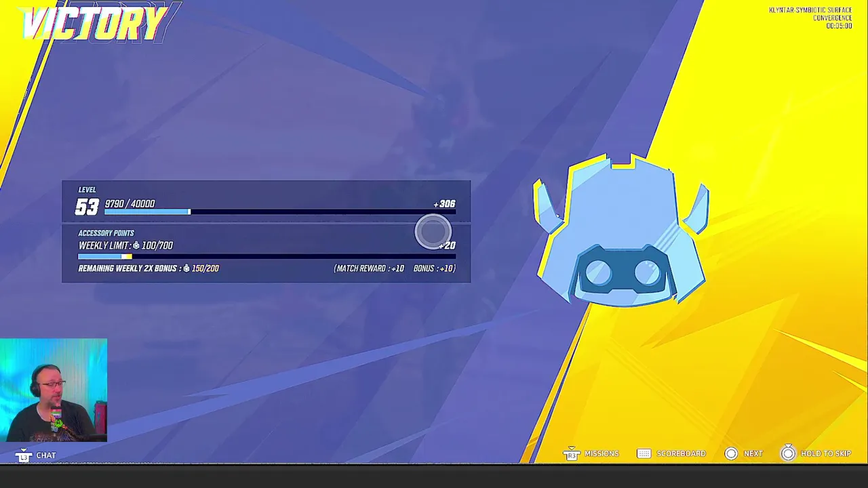
Task: Select HOLD TO SKIP text
Action: [x=825, y=453]
